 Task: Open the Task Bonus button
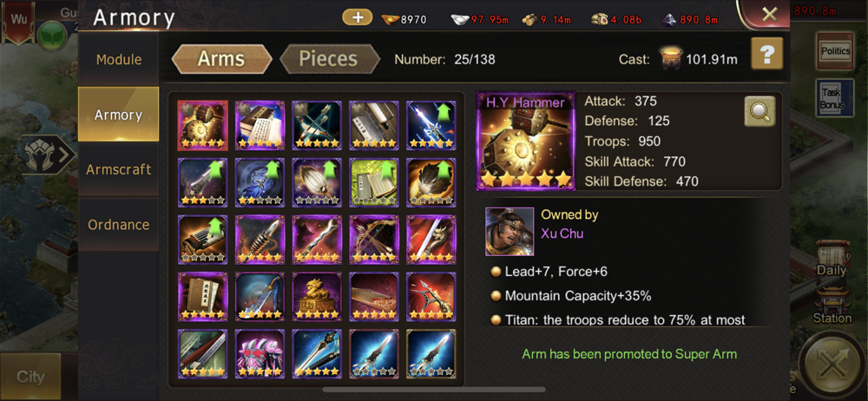point(833,98)
